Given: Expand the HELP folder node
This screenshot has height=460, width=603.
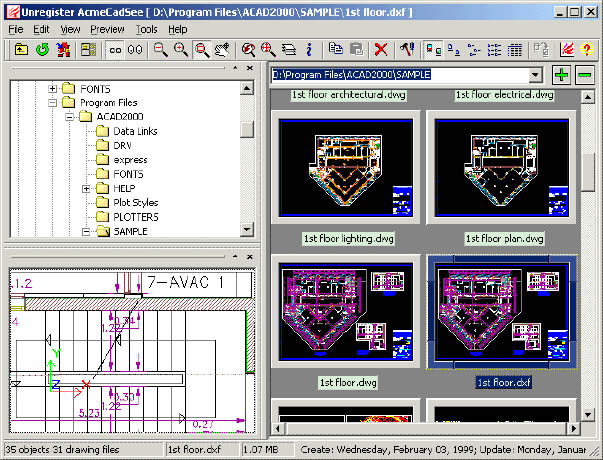Looking at the screenshot, I should 86,188.
